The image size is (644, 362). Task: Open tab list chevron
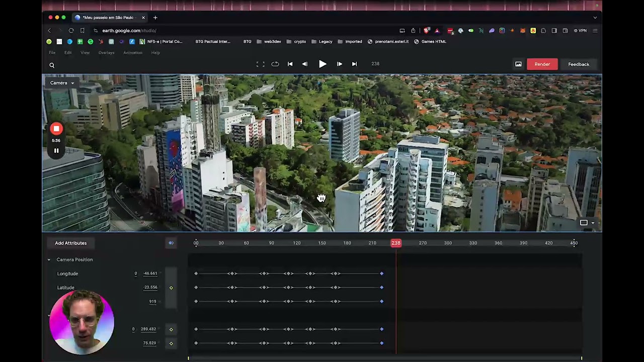(595, 18)
